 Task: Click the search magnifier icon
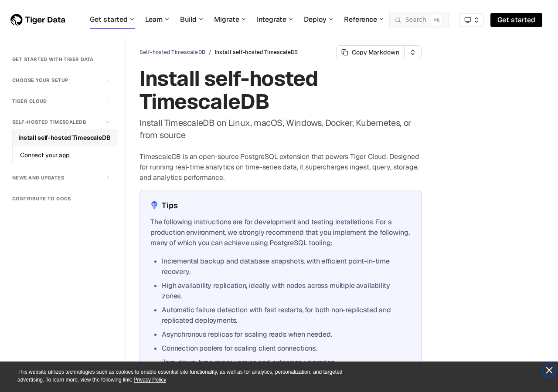click(x=398, y=20)
